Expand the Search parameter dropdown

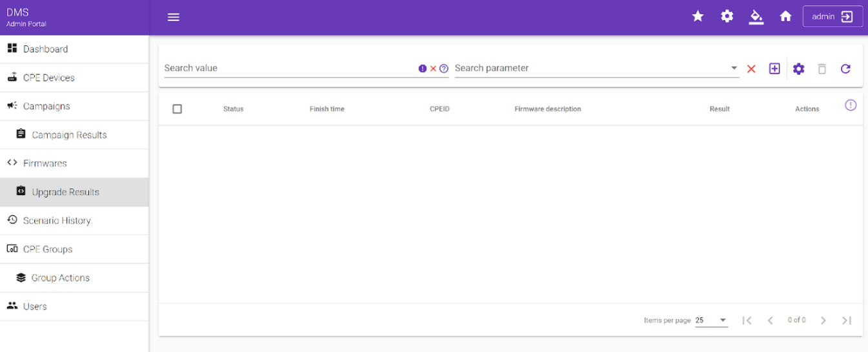734,68
